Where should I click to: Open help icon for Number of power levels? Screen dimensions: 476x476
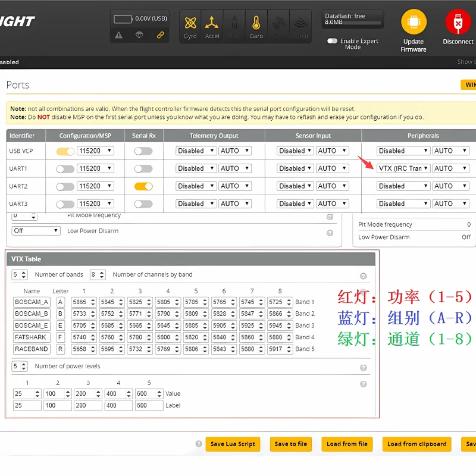[363, 368]
